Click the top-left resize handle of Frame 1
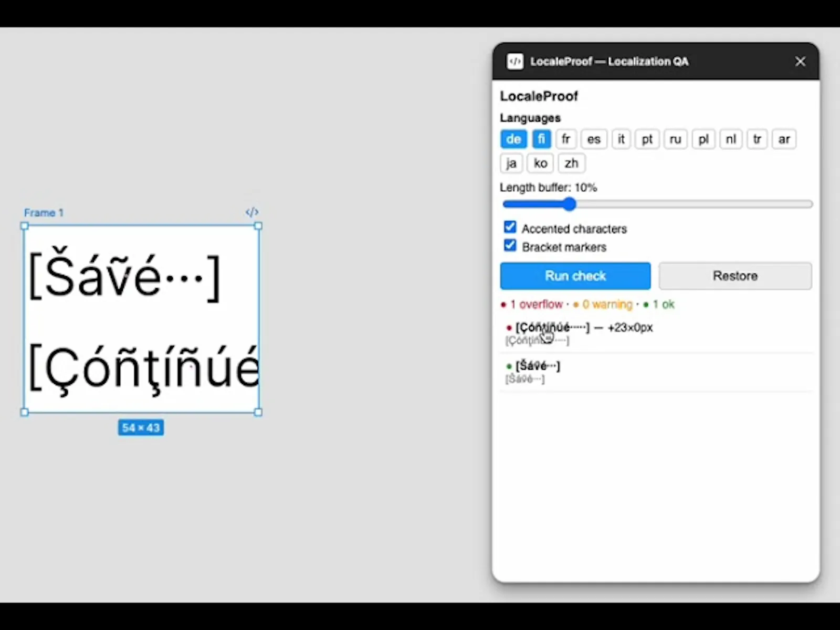This screenshot has width=840, height=630. (x=24, y=226)
